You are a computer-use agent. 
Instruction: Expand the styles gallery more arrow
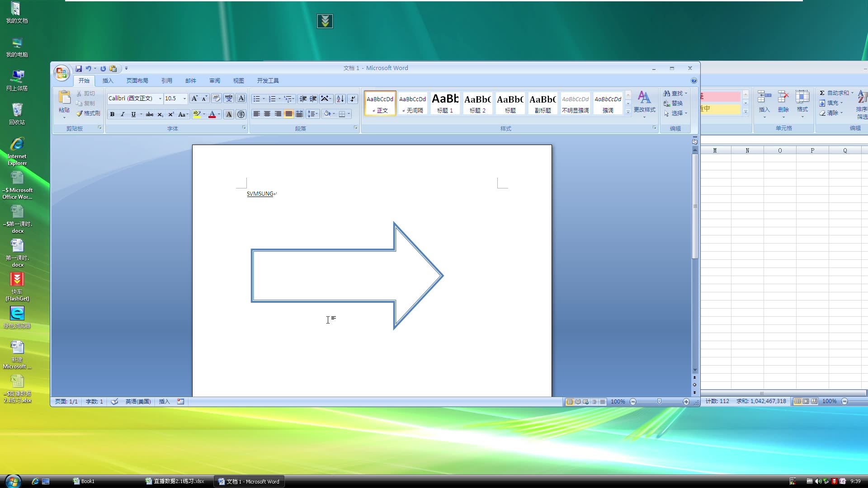coord(628,112)
